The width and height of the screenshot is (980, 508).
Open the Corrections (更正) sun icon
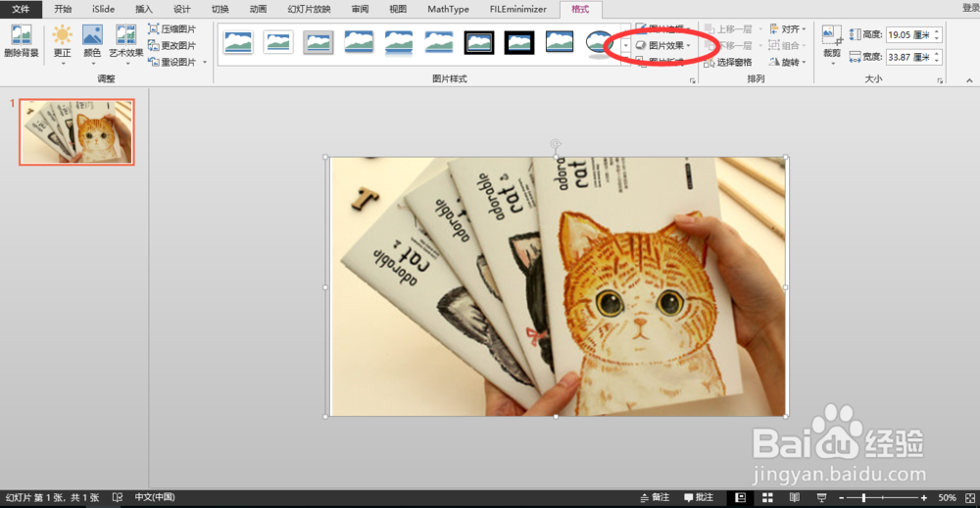(x=63, y=37)
